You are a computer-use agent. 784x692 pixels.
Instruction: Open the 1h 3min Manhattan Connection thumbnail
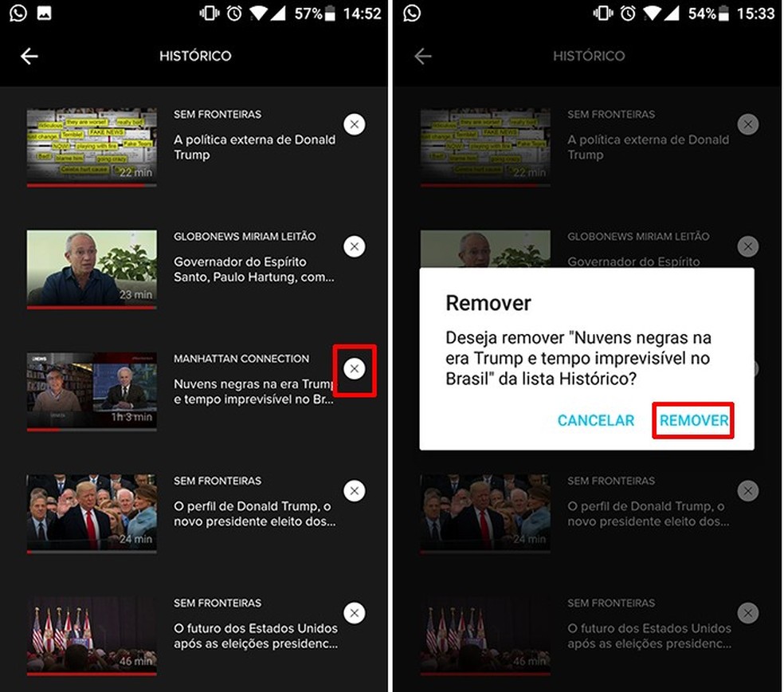(92, 391)
